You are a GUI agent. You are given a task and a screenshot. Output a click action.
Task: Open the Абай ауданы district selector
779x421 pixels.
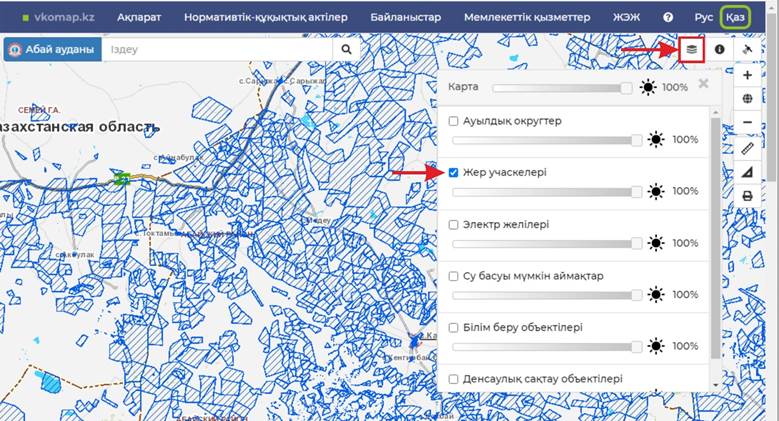point(52,49)
